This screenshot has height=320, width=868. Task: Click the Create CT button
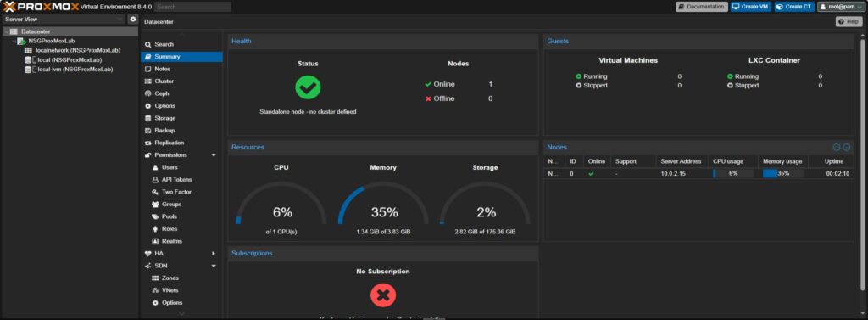794,7
